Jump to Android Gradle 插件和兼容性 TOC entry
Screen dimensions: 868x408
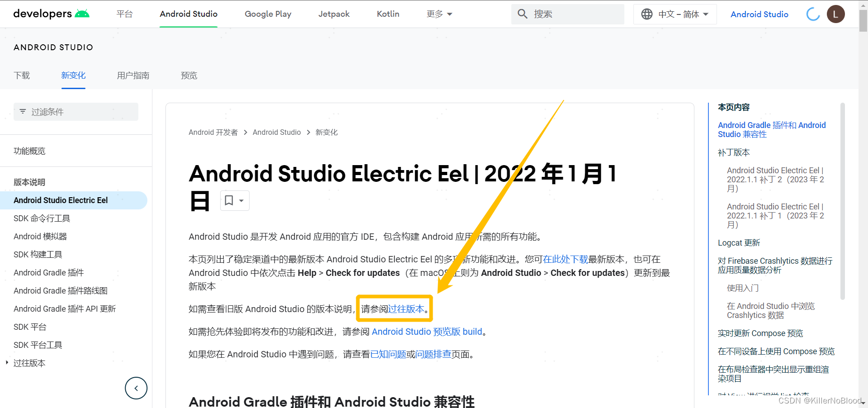[772, 130]
